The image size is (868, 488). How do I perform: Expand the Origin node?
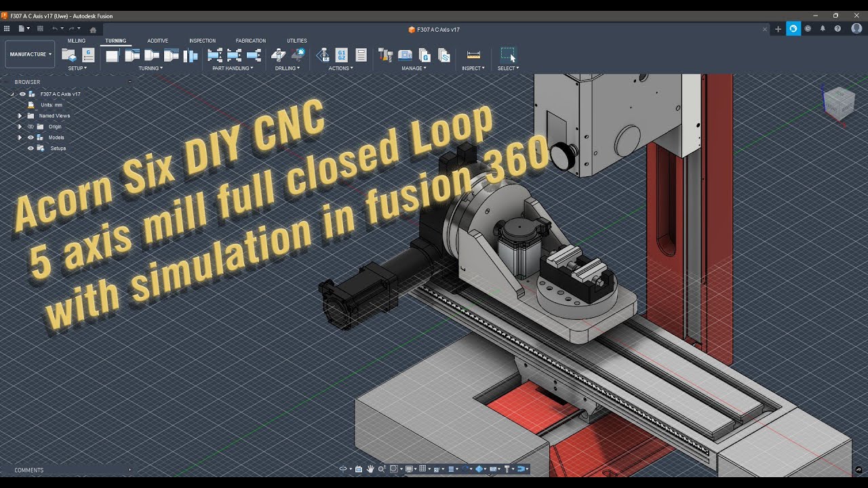coord(20,127)
